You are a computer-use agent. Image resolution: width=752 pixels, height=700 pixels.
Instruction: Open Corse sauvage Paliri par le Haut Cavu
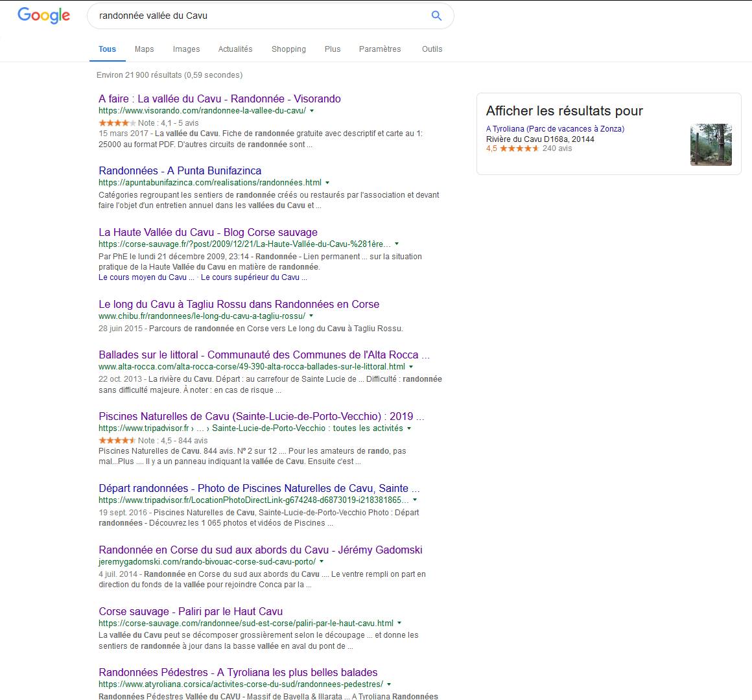pyautogui.click(x=191, y=611)
